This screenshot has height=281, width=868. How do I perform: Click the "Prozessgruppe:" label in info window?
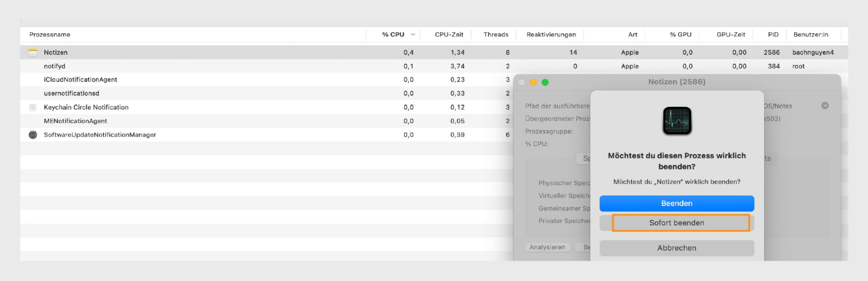coord(549,131)
